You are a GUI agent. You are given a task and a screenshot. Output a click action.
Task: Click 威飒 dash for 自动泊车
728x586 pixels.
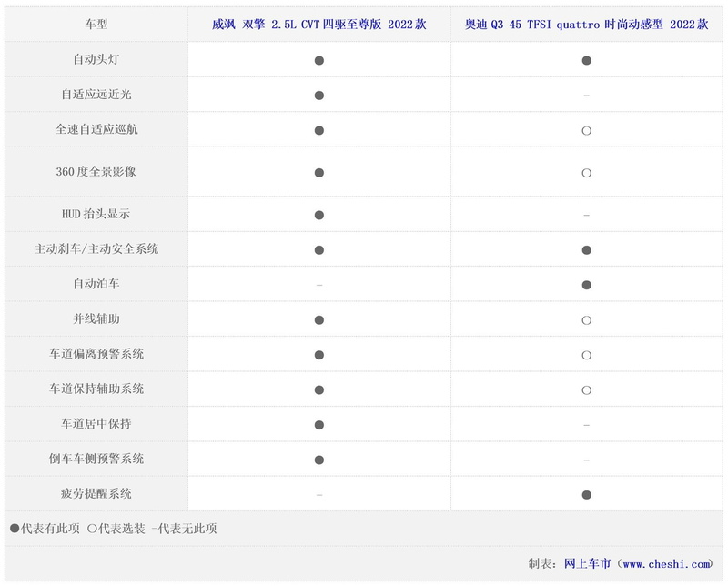pos(319,285)
